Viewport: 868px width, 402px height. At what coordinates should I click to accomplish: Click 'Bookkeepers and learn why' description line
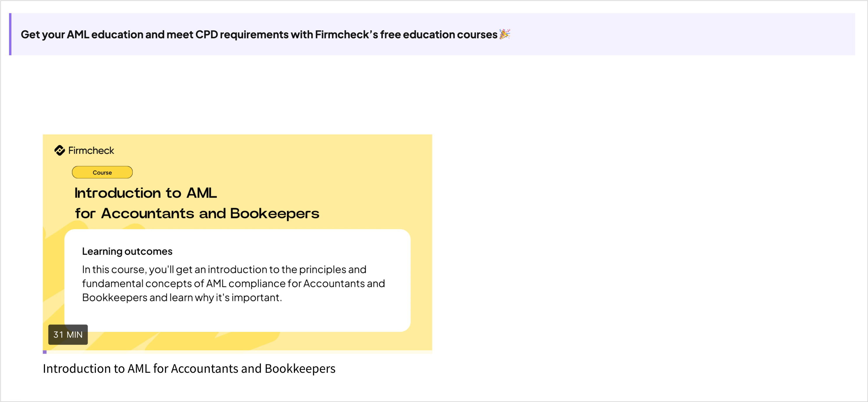(148, 298)
